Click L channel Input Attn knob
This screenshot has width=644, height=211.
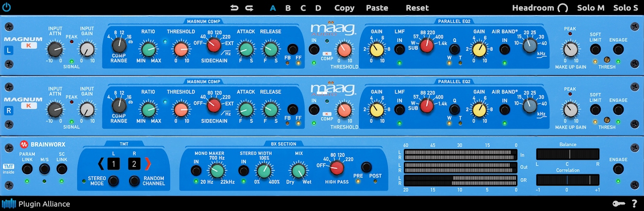click(55, 49)
